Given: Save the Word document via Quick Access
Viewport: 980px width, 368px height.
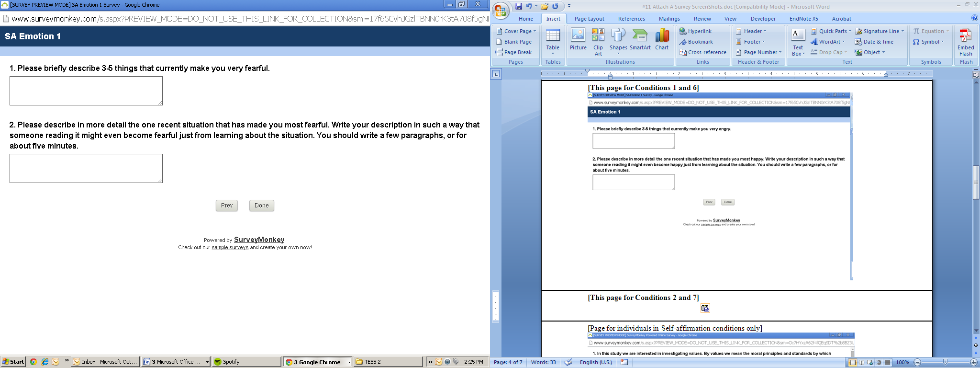Looking at the screenshot, I should tap(519, 6).
